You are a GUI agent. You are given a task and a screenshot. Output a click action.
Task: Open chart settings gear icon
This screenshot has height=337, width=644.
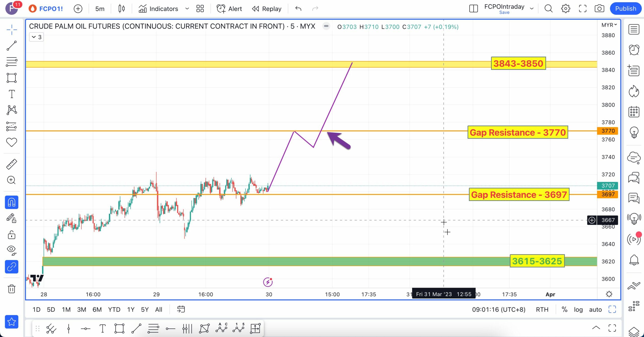[566, 9]
